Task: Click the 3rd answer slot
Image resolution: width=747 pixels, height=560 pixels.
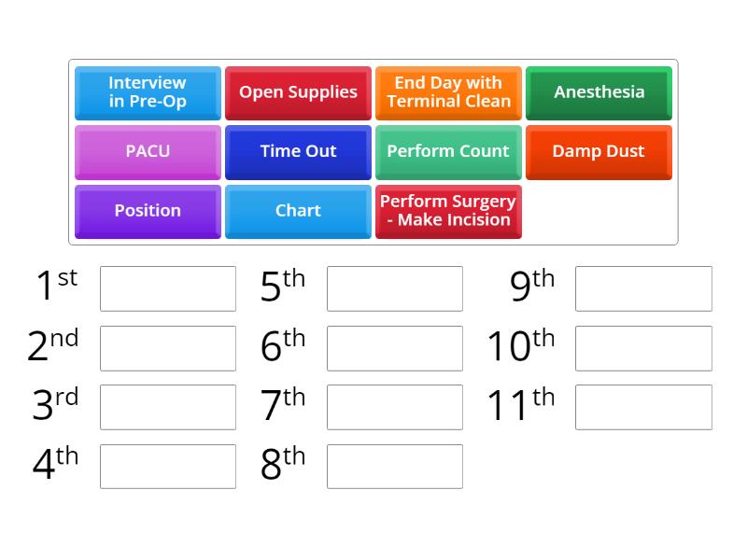Action: [x=168, y=407]
